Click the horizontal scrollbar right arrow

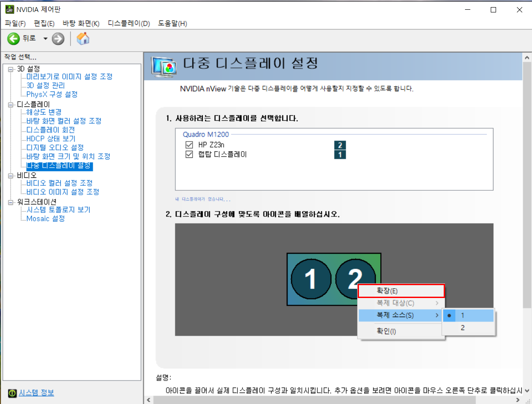tap(518, 400)
